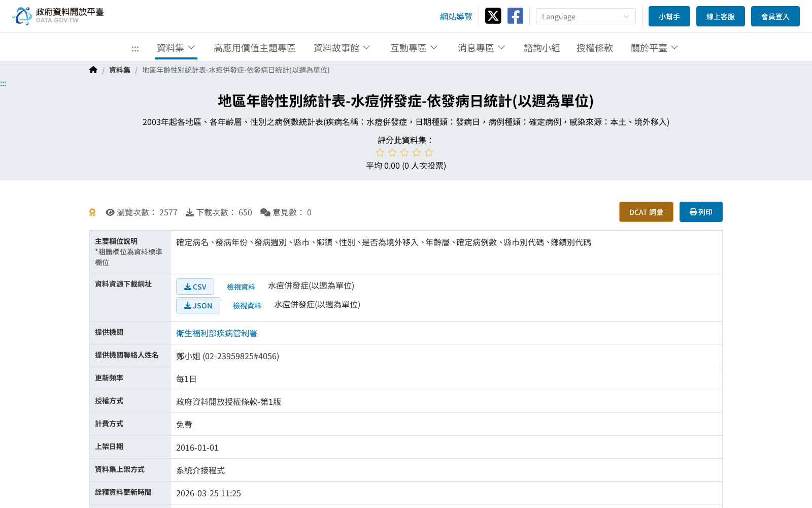Image resolution: width=812 pixels, height=508 pixels.
Task: Download the JSON file
Action: [198, 305]
